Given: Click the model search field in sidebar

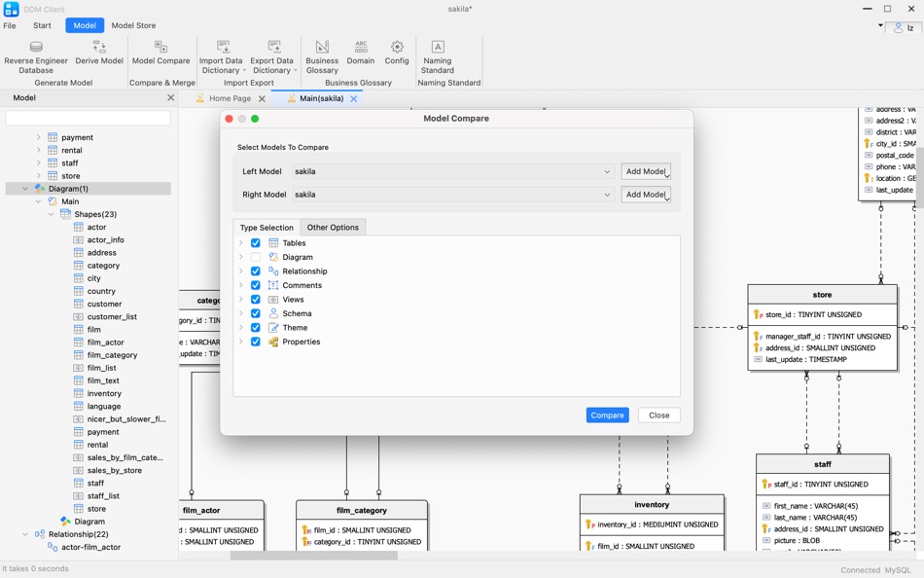Looking at the screenshot, I should (x=86, y=116).
